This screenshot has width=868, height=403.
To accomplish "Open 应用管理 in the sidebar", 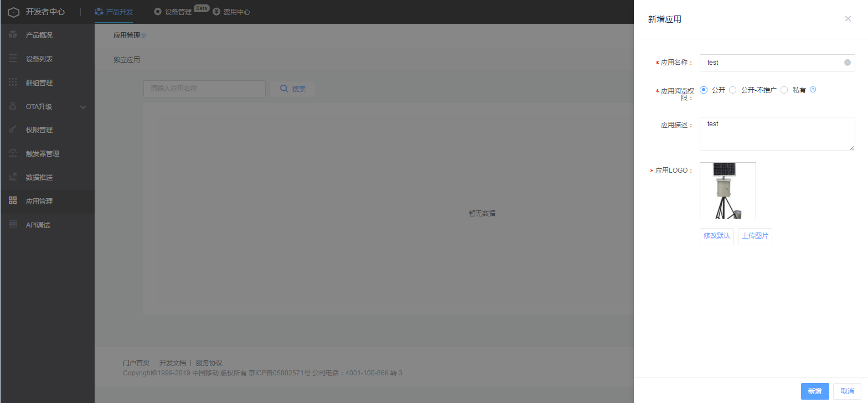I will coord(48,201).
